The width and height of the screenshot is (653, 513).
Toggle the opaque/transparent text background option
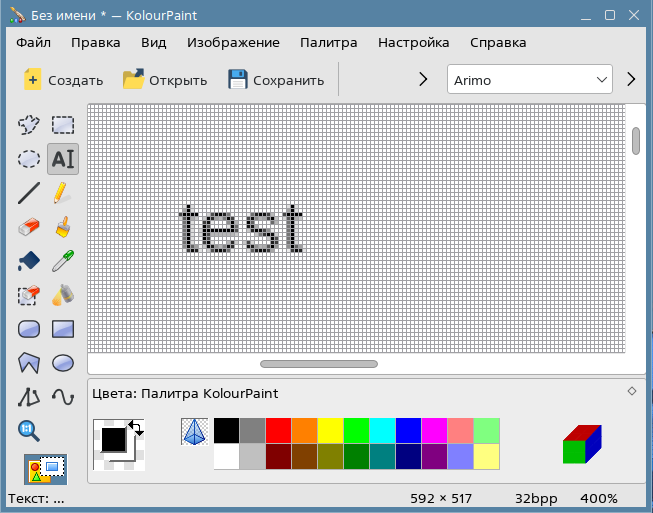47,468
